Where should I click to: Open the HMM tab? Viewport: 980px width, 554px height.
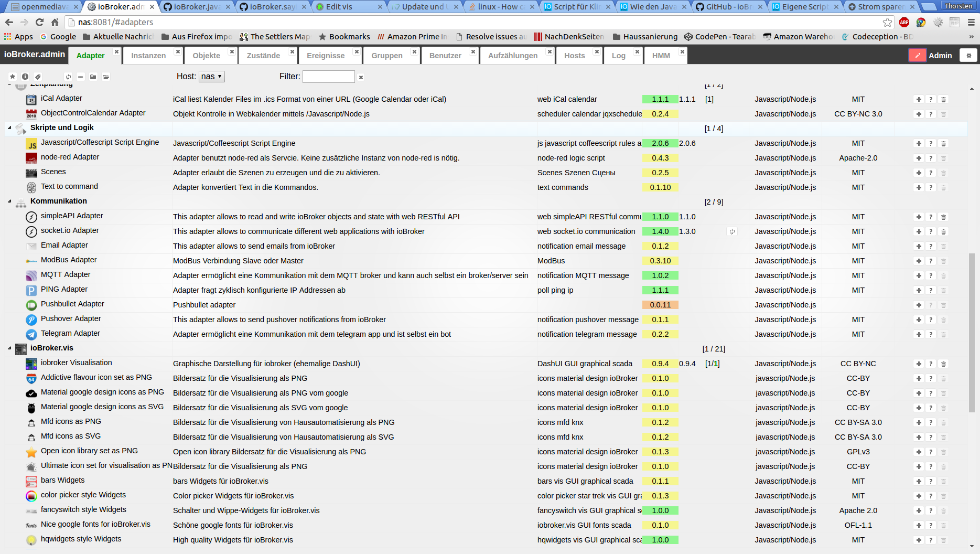(x=661, y=56)
